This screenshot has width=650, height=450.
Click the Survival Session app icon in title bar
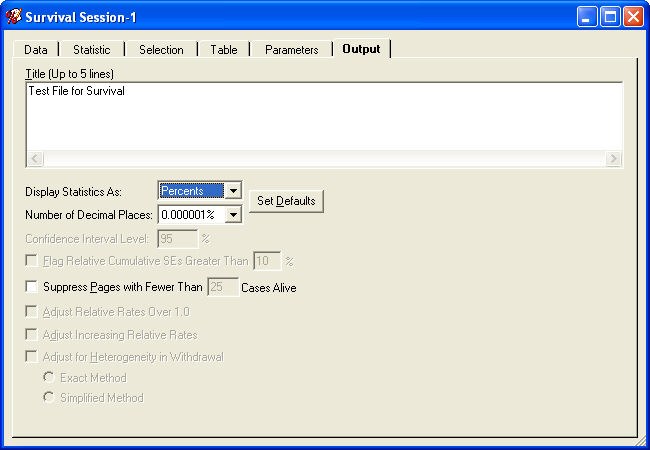point(14,16)
